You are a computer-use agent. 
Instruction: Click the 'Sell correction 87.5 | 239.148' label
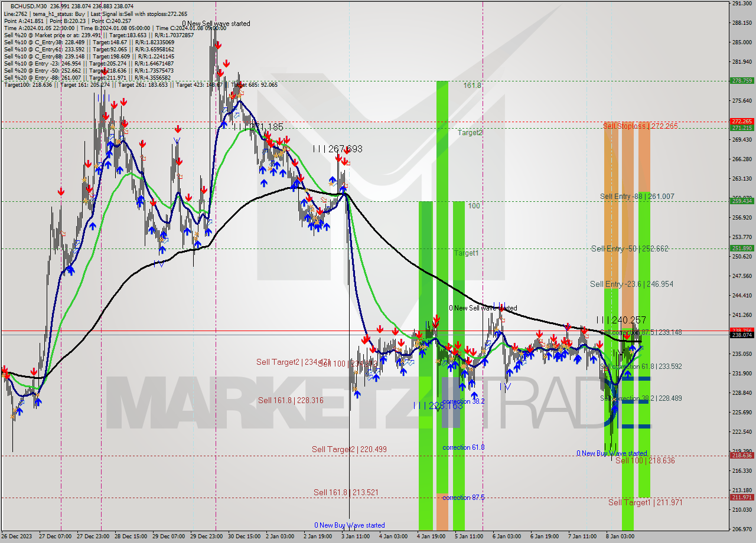point(641,332)
